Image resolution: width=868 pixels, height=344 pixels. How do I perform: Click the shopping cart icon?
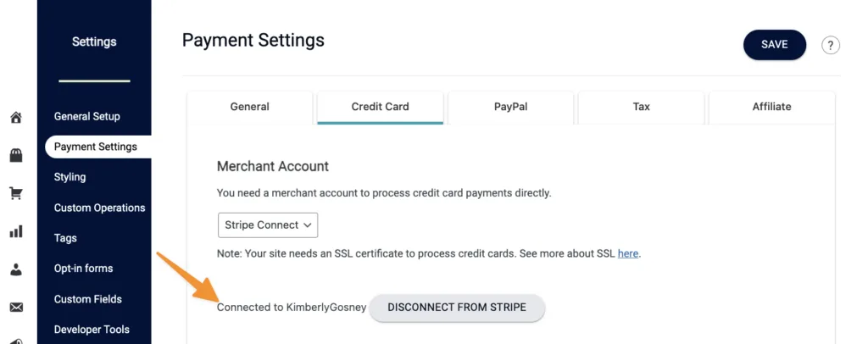click(x=15, y=193)
